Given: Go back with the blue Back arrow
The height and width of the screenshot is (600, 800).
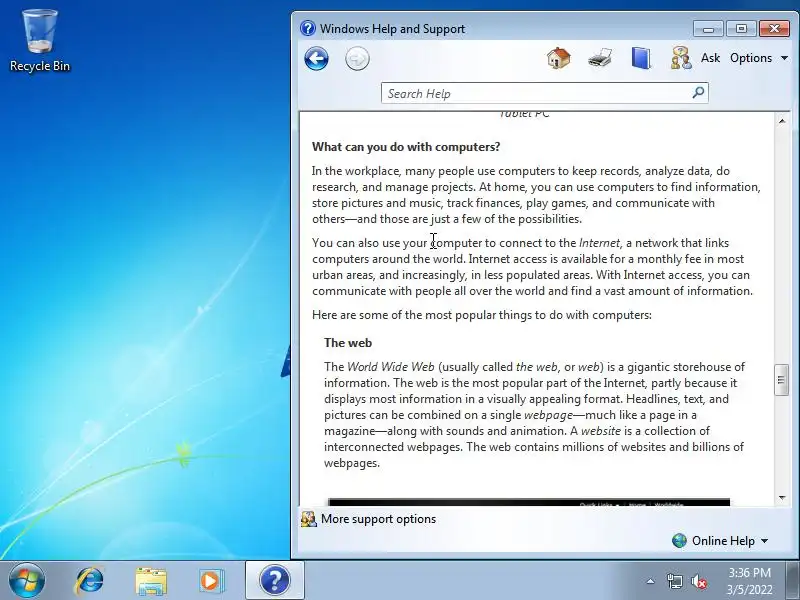Looking at the screenshot, I should [316, 59].
